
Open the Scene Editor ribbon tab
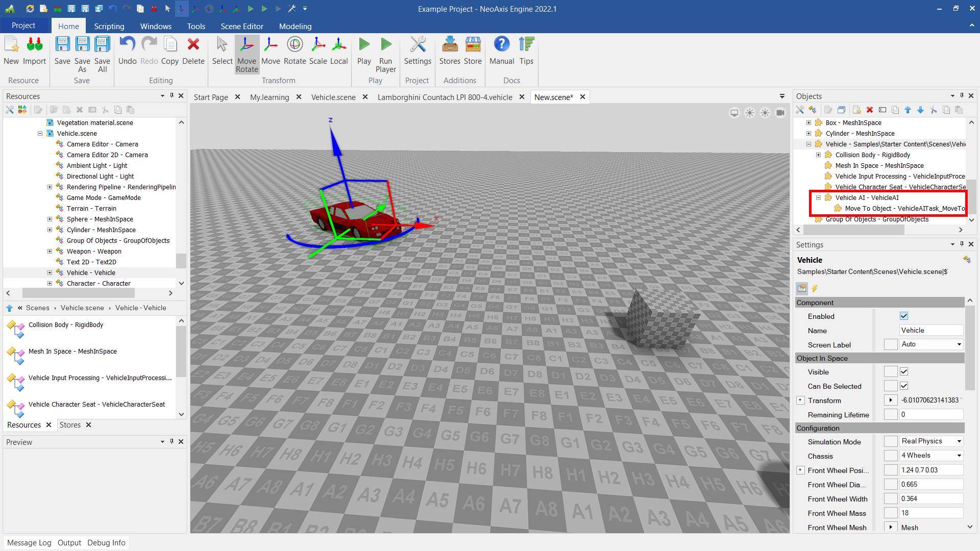242,26
